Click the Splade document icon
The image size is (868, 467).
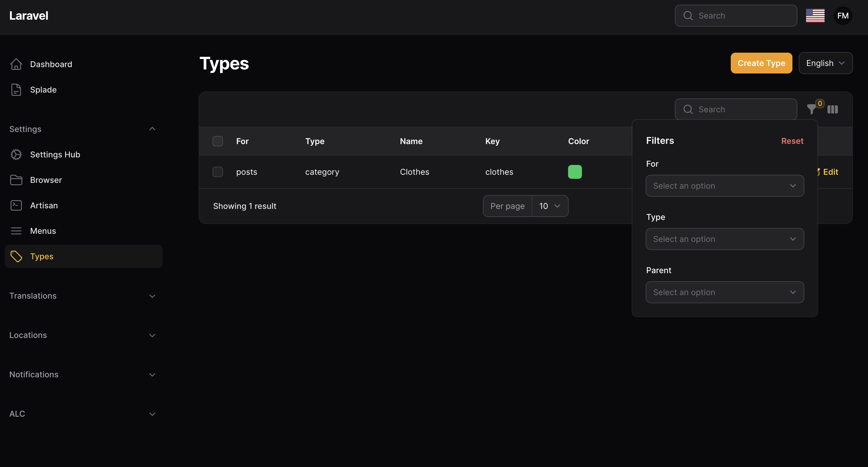tap(16, 90)
